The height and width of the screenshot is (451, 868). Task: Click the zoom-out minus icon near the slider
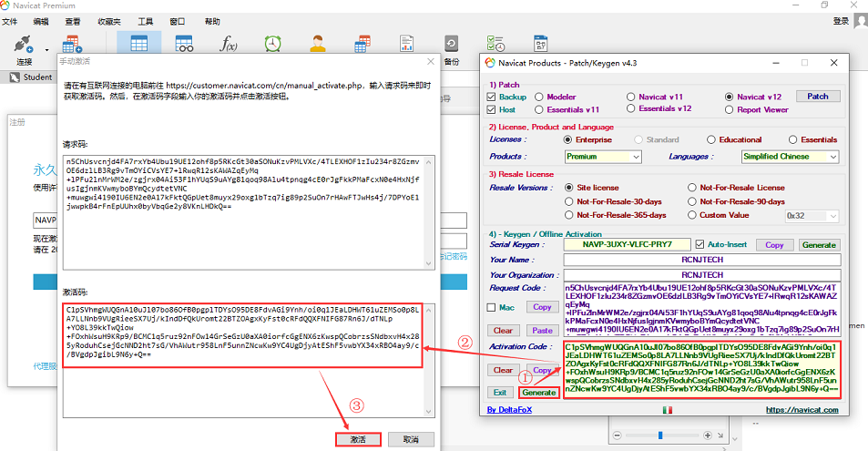(618, 436)
